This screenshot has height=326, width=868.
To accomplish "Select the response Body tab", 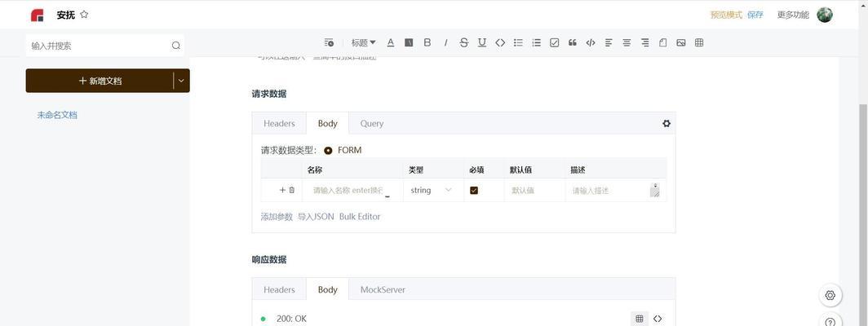I will (x=328, y=289).
